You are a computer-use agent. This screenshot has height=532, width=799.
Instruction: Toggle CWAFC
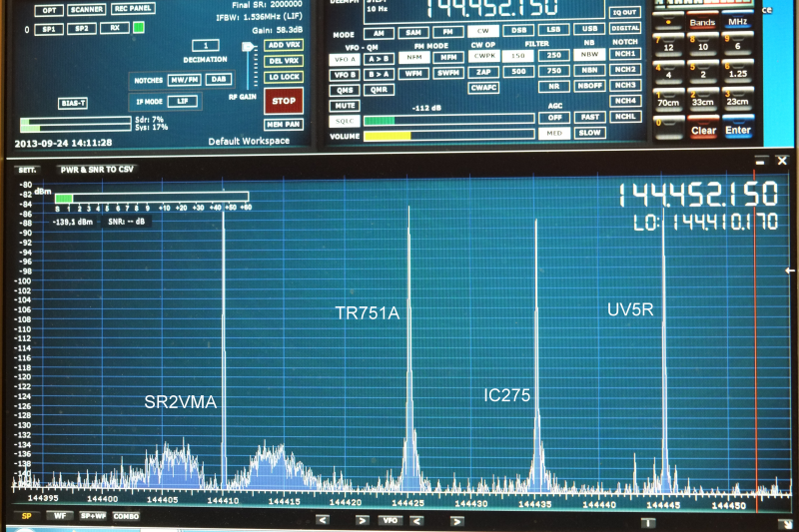point(483,88)
